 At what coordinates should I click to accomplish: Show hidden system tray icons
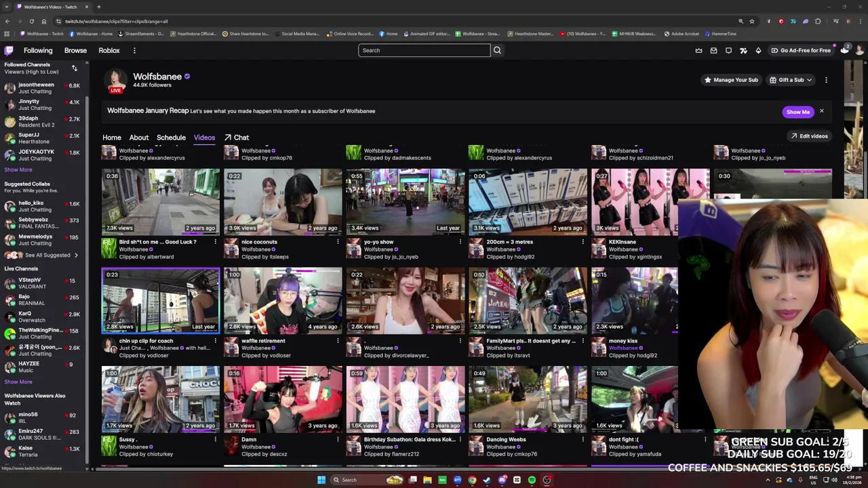click(x=768, y=480)
